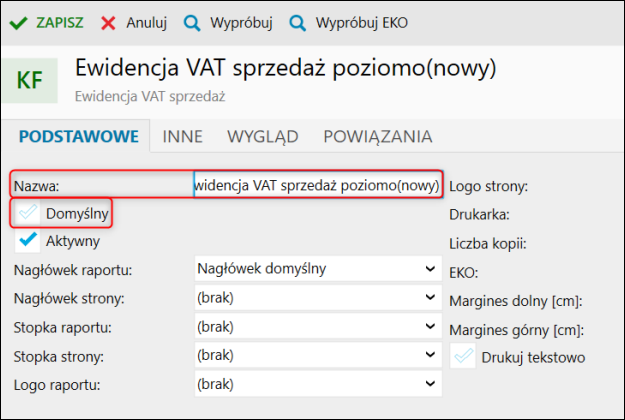Open the WYGLĄD tab
Viewport: 625px width, 420px height.
coord(262,136)
